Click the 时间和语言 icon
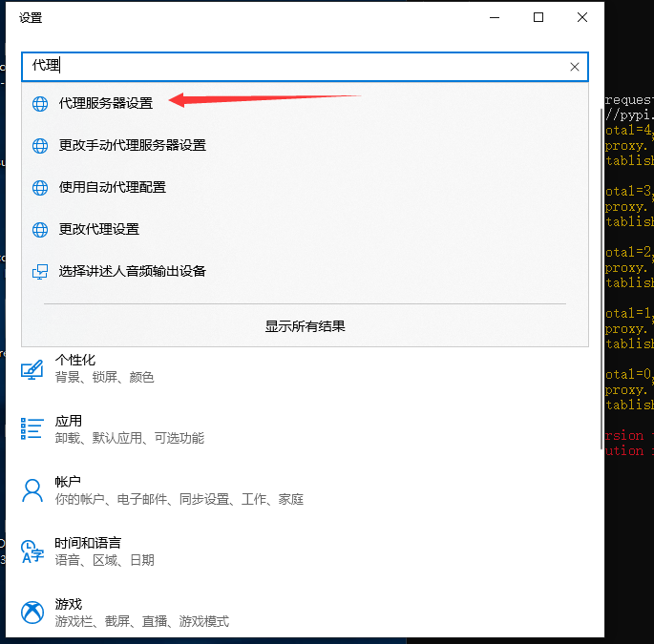654x644 pixels. [x=32, y=551]
